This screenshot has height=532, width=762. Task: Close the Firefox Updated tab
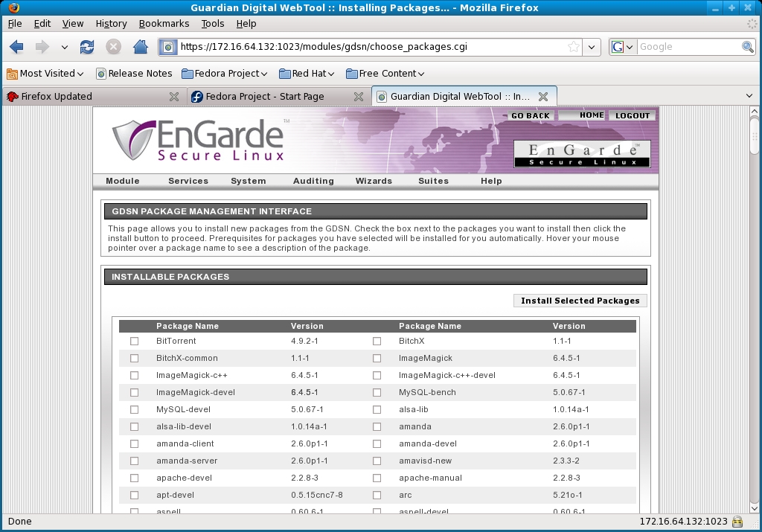tap(174, 97)
